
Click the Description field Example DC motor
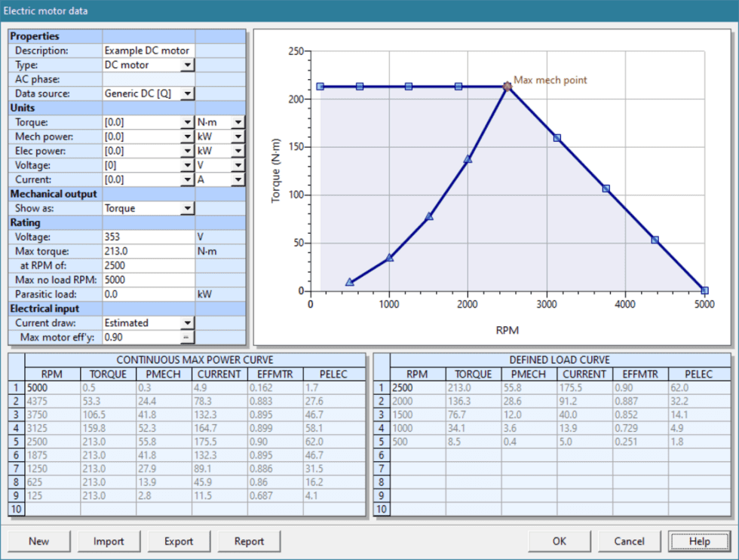click(148, 50)
